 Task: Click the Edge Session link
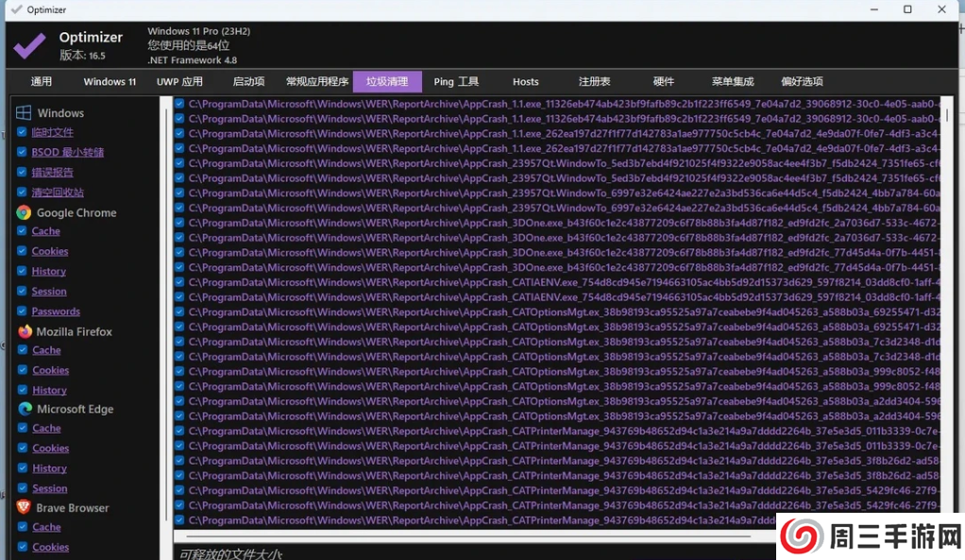[x=49, y=488]
